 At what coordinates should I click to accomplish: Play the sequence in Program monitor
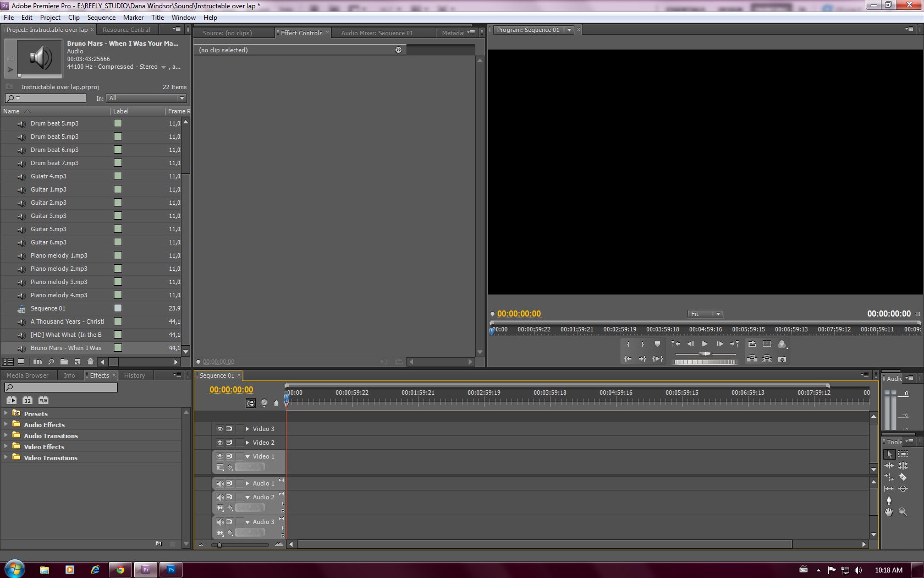(705, 344)
